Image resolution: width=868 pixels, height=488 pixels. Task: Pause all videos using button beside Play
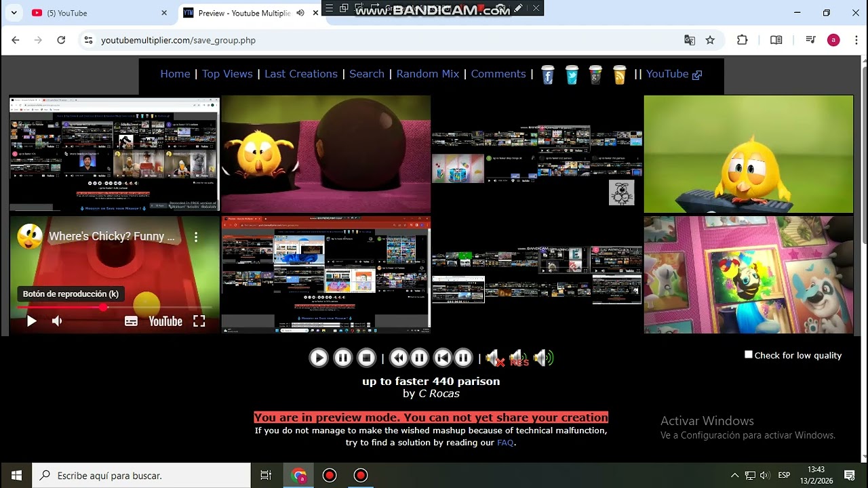click(343, 358)
